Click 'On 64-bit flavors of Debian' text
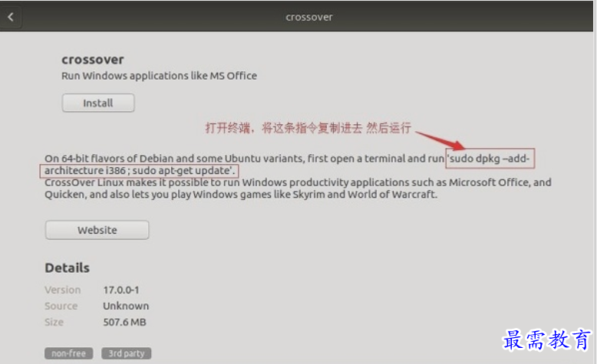Image resolution: width=597 pixels, height=364 pixels. coord(109,158)
